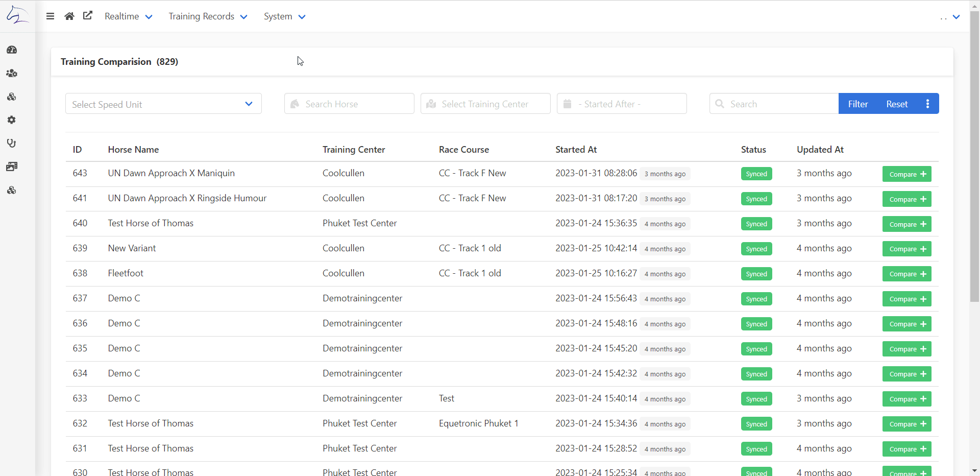Select the users management icon in sidebar

click(x=12, y=74)
